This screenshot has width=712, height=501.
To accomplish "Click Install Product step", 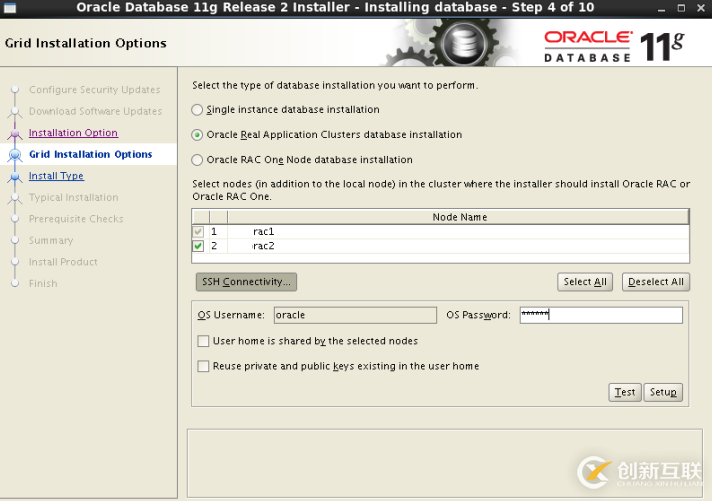I will pos(63,262).
